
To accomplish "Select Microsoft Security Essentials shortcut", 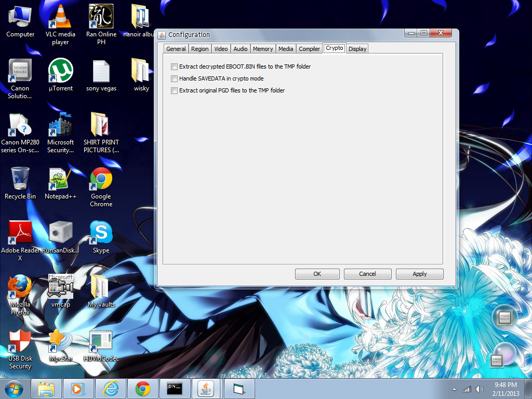I will [60, 134].
